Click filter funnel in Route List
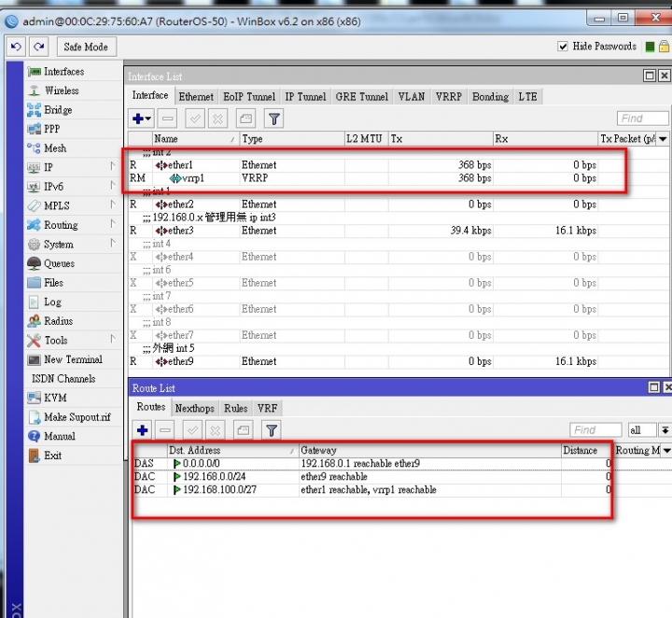 272,429
